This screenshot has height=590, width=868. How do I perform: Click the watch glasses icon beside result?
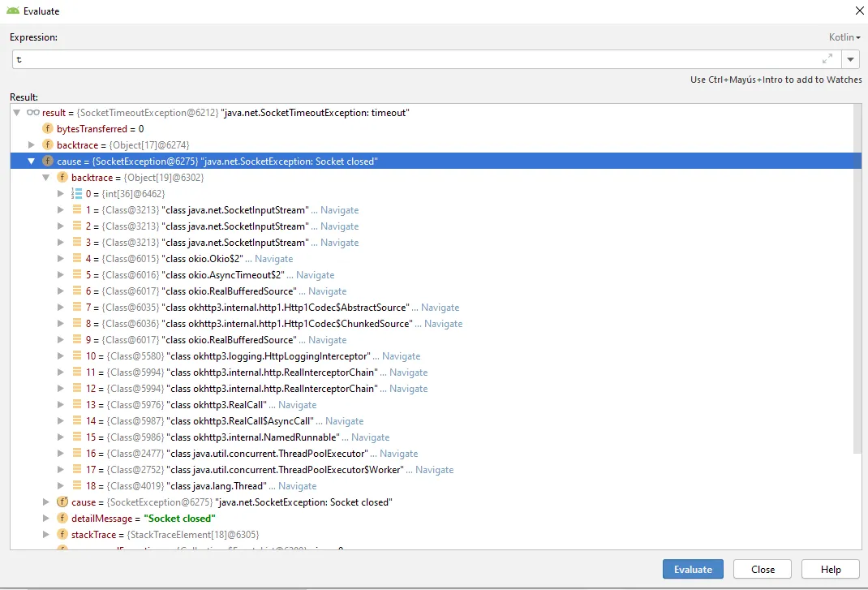coord(32,113)
